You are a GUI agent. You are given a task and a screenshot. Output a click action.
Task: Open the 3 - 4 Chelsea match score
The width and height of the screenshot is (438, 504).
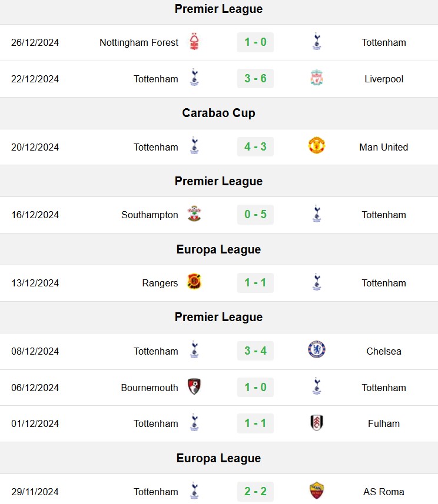255,351
